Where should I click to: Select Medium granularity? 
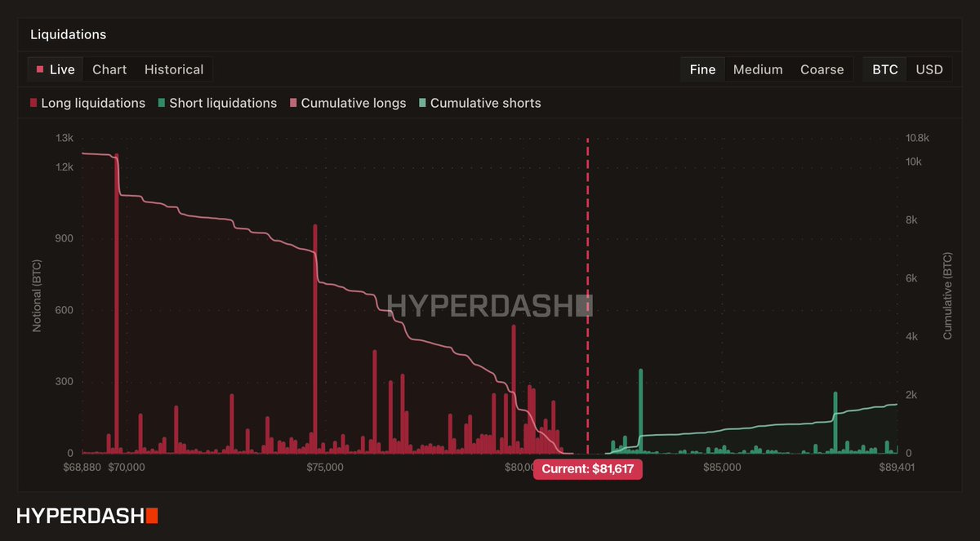(x=758, y=69)
